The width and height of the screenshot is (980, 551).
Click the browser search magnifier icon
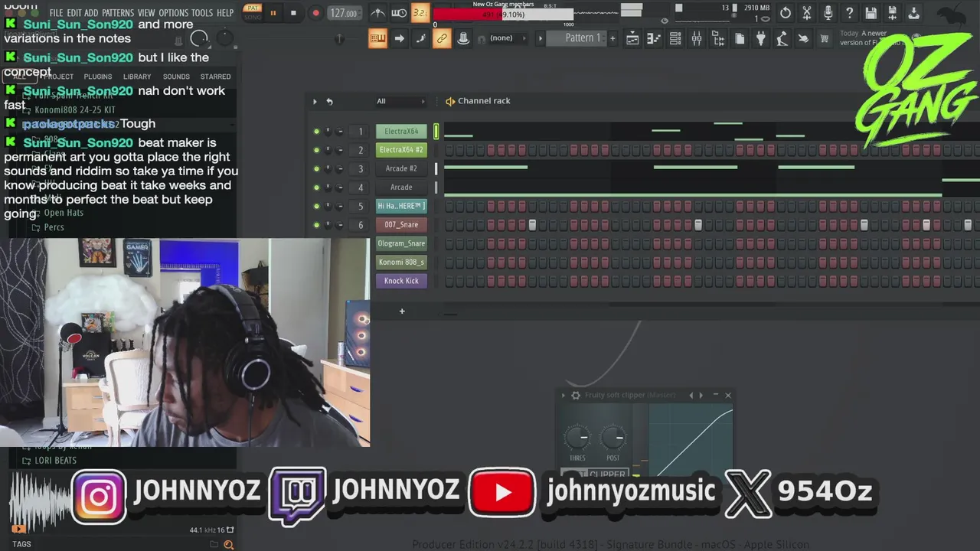pyautogui.click(x=228, y=544)
